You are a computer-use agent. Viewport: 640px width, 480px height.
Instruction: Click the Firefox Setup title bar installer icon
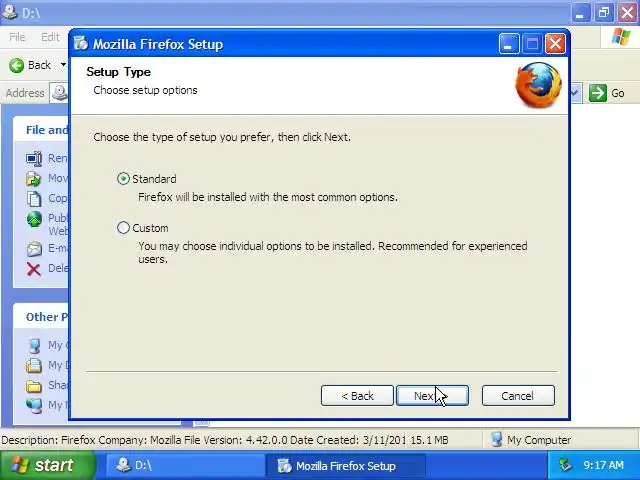(x=81, y=43)
